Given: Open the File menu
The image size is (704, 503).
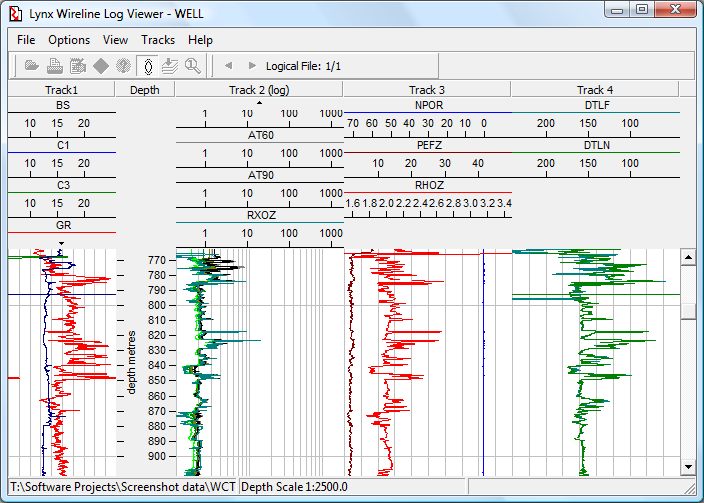Looking at the screenshot, I should 26,40.
